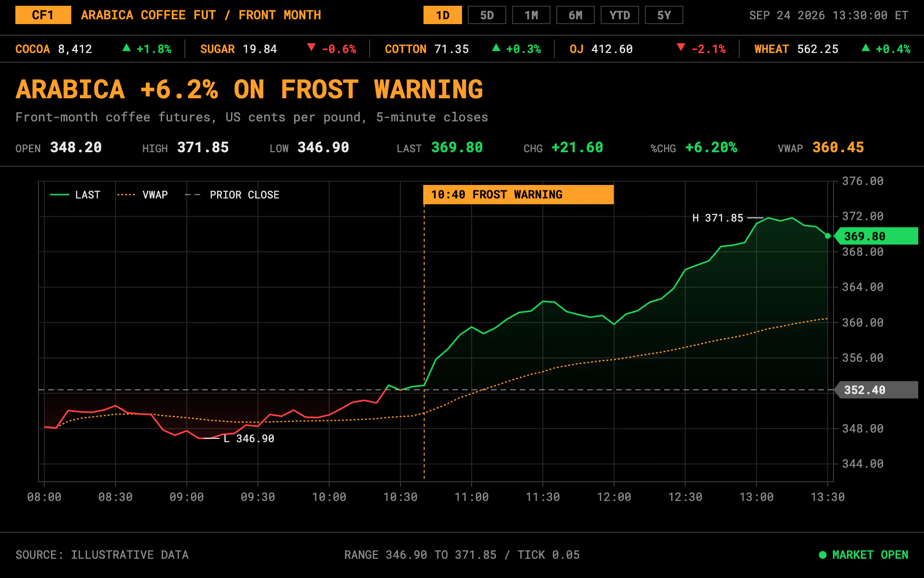Click SOURCE: ILLUSTRATIVE DATA footer text

[x=102, y=555]
